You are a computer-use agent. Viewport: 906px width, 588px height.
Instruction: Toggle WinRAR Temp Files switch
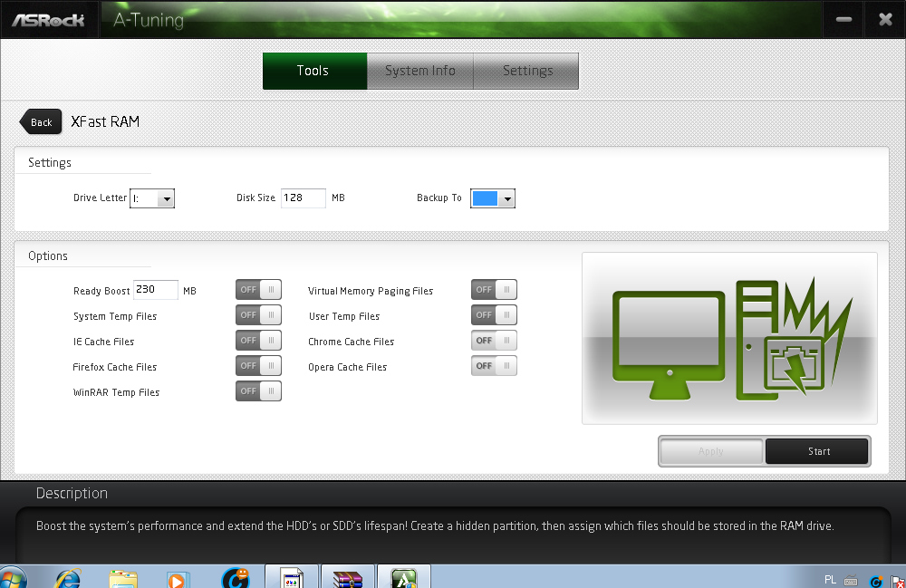click(258, 391)
